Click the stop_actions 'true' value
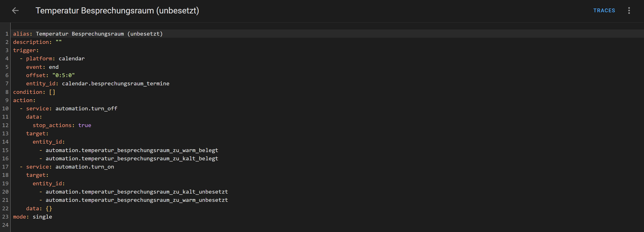Viewport: 644px width, 232px height. pos(84,125)
